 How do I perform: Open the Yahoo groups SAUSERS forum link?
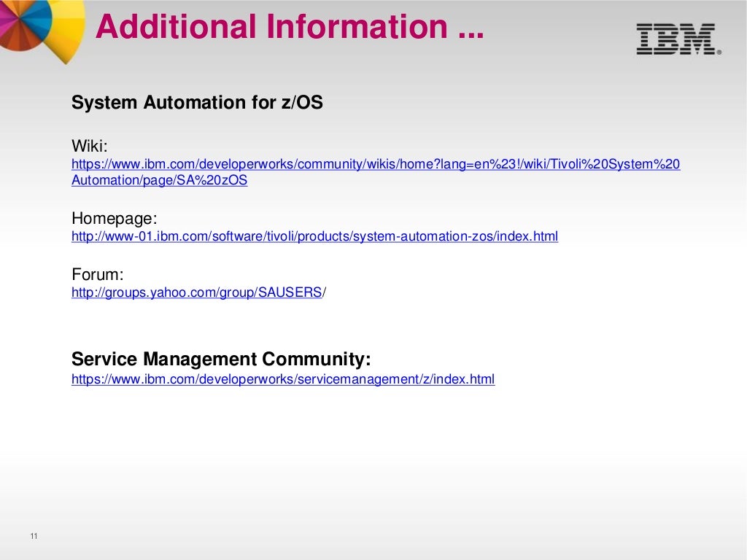[198, 292]
